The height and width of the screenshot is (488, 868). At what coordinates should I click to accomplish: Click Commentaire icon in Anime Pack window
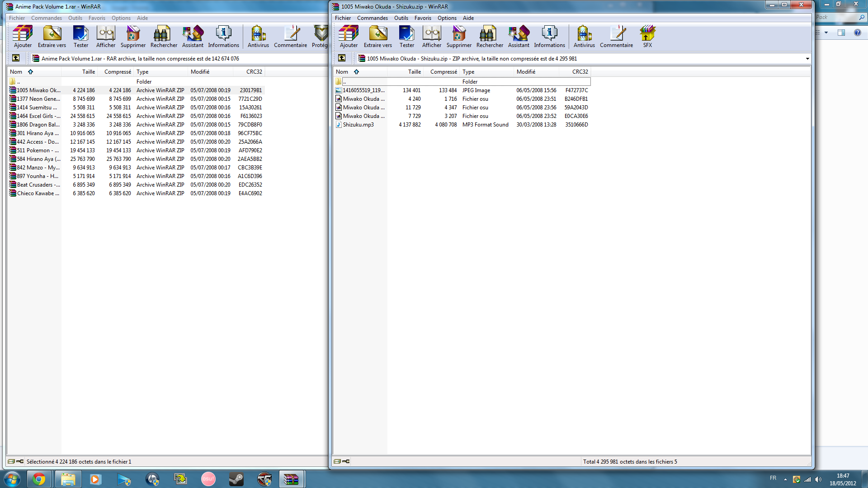tap(290, 36)
